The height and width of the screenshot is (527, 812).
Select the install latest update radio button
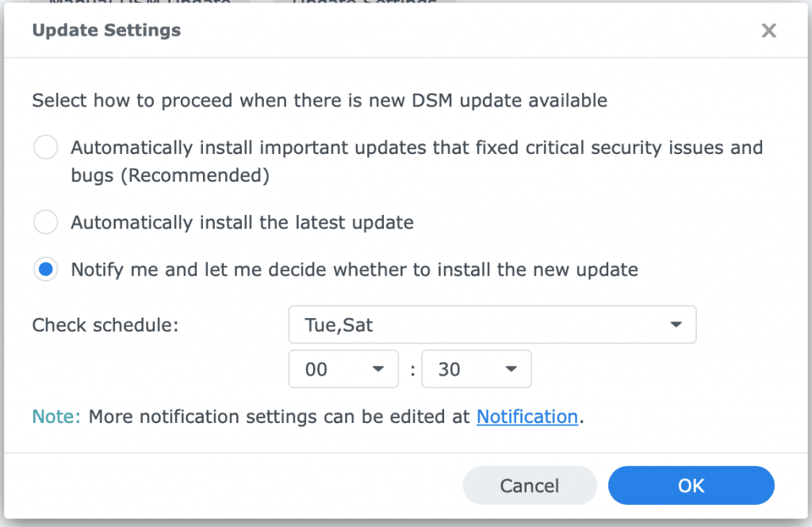coord(46,223)
